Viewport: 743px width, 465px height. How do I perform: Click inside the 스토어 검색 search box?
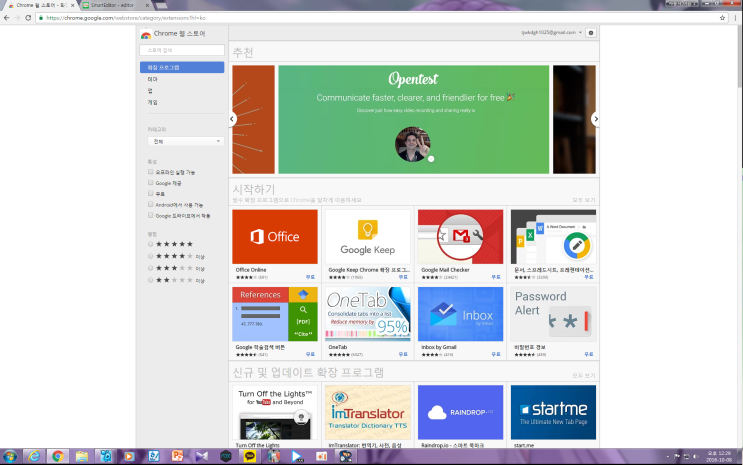[182, 50]
